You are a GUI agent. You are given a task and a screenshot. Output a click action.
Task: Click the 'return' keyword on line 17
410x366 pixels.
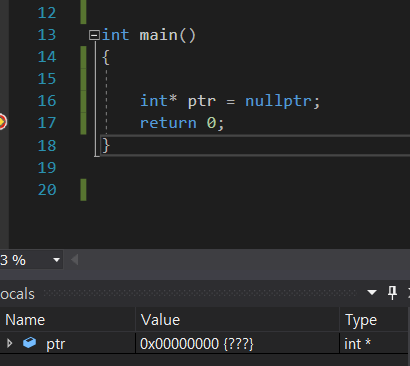click(168, 123)
